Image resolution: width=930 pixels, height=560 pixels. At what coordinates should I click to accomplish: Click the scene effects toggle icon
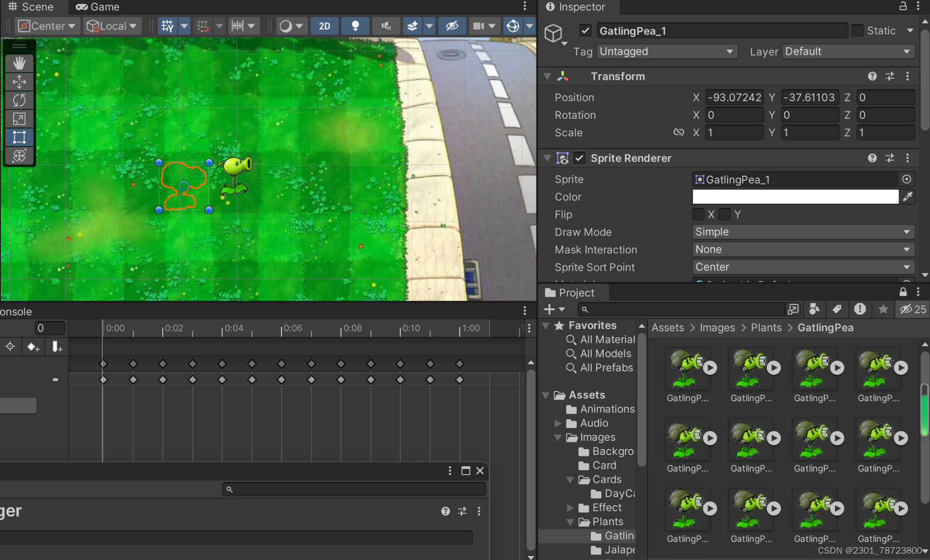412,26
